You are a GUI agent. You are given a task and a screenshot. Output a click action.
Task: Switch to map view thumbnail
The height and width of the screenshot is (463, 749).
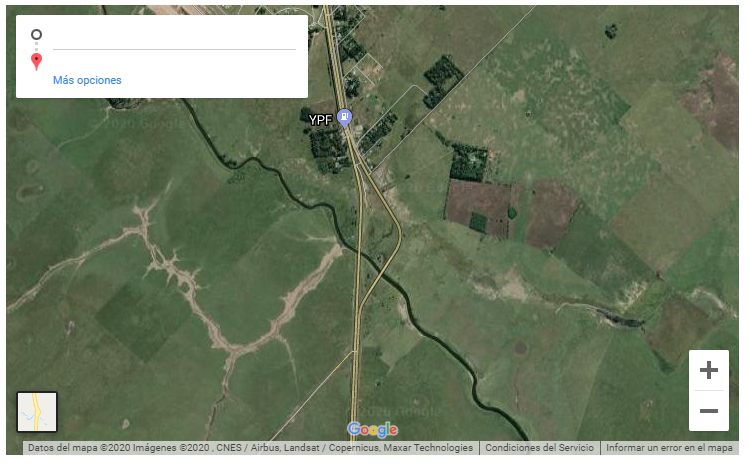tap(37, 412)
